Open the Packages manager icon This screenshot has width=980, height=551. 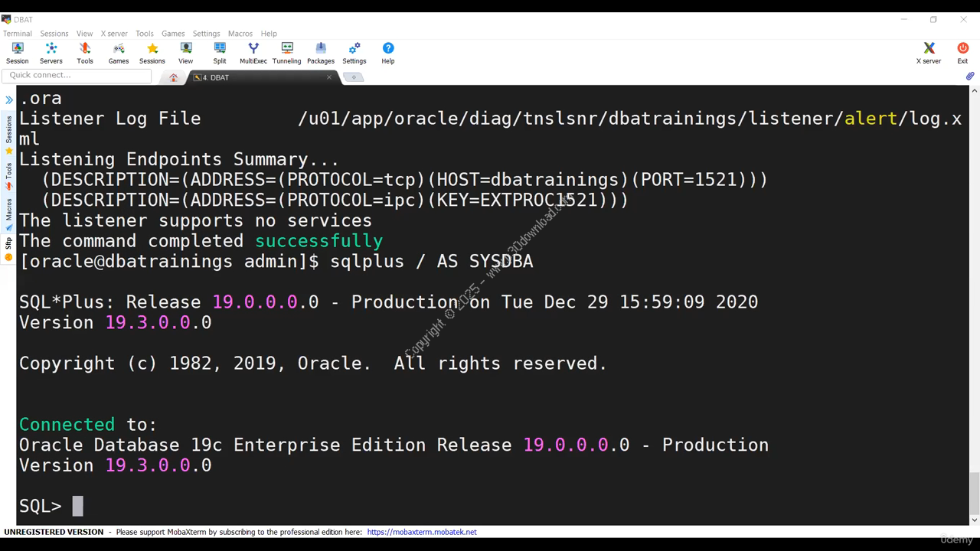tap(321, 54)
